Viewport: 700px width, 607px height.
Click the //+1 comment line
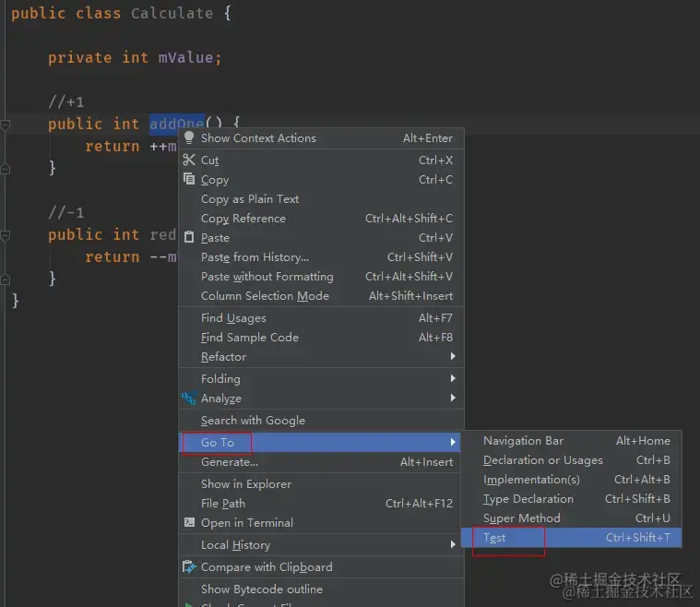pos(66,101)
